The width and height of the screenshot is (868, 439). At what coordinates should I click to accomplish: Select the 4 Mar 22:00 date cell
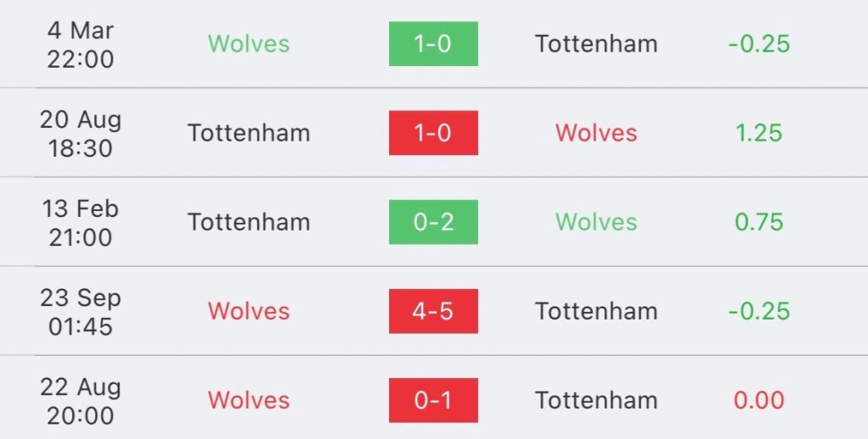coord(81,44)
